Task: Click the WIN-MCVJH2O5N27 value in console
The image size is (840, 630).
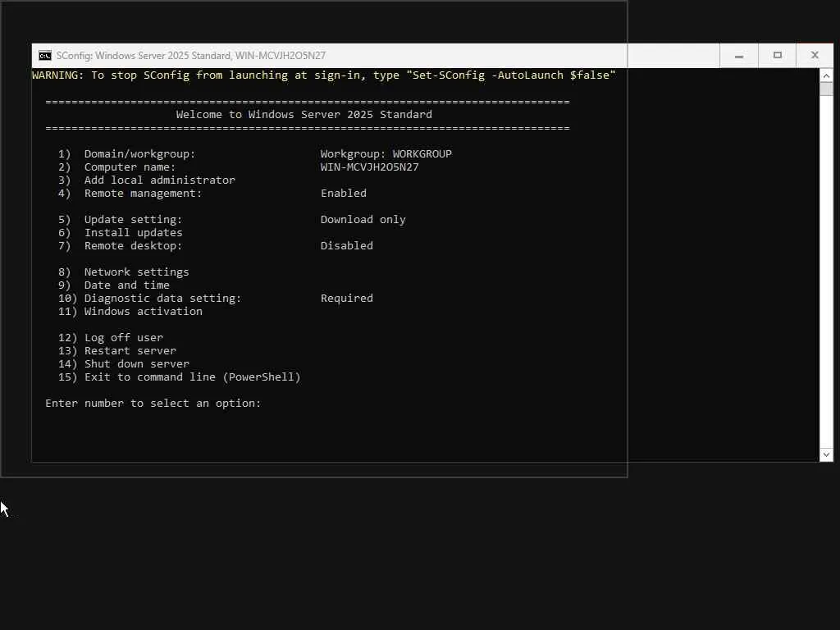Action: [x=370, y=167]
